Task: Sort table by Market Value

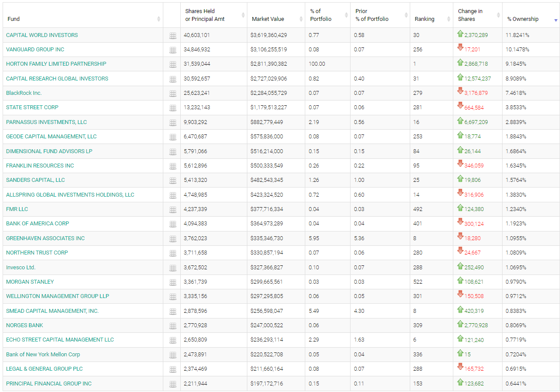Action: (x=276, y=15)
